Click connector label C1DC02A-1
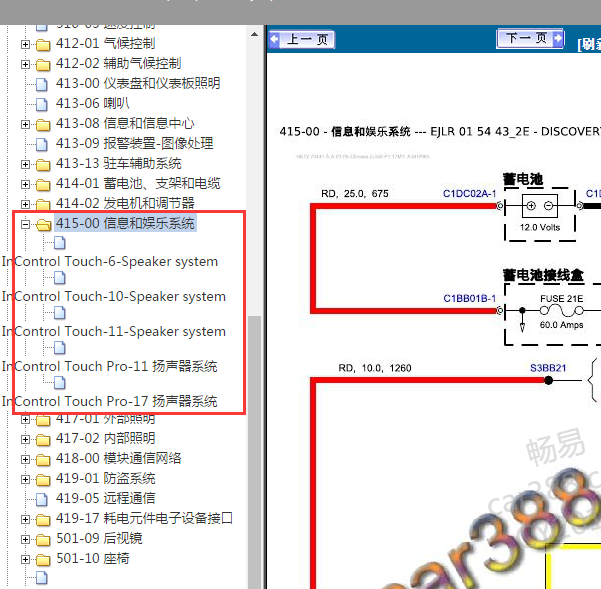 [470, 194]
